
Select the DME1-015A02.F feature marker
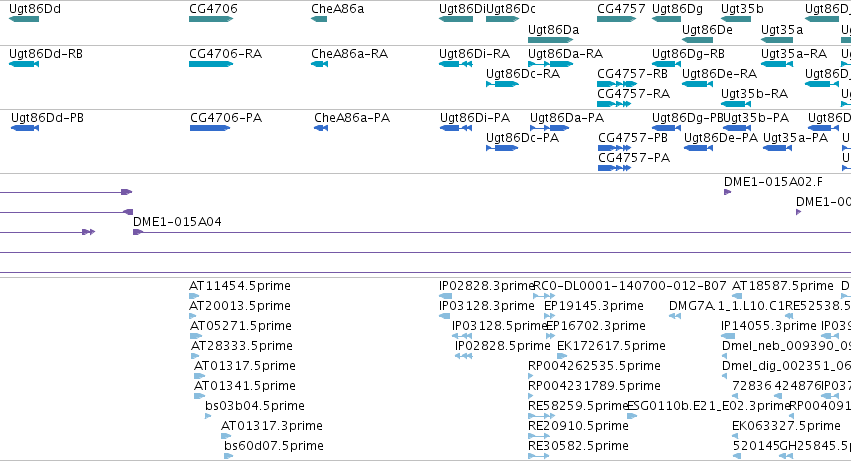click(727, 192)
